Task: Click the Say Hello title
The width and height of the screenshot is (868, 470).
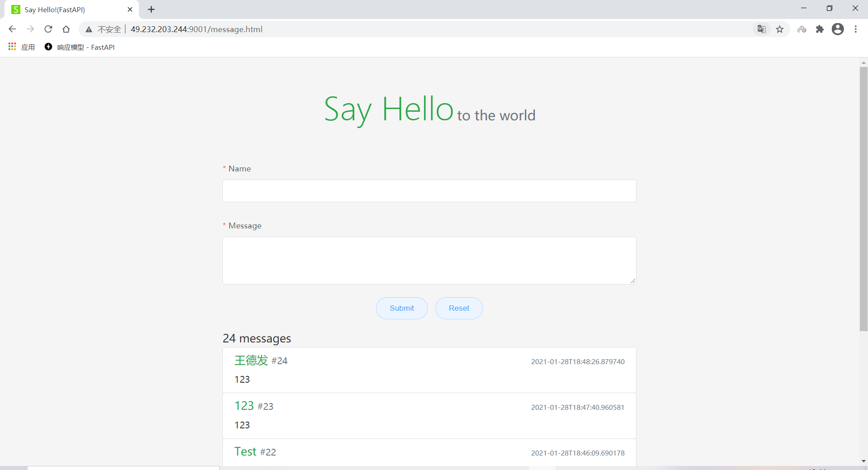Action: coord(389,109)
